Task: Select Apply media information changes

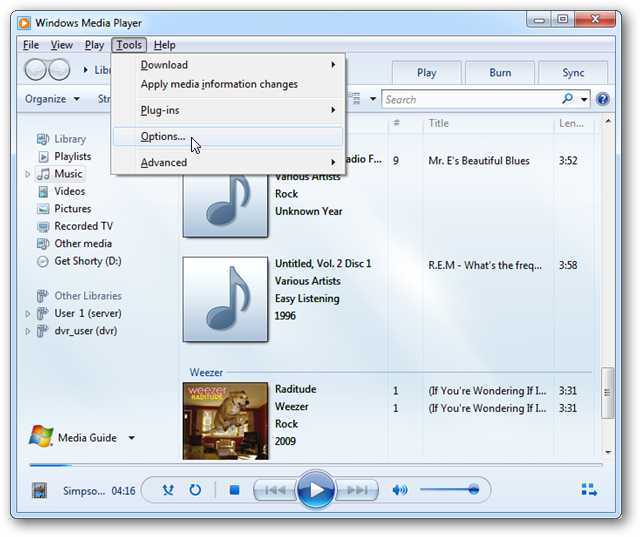Action: tap(228, 84)
